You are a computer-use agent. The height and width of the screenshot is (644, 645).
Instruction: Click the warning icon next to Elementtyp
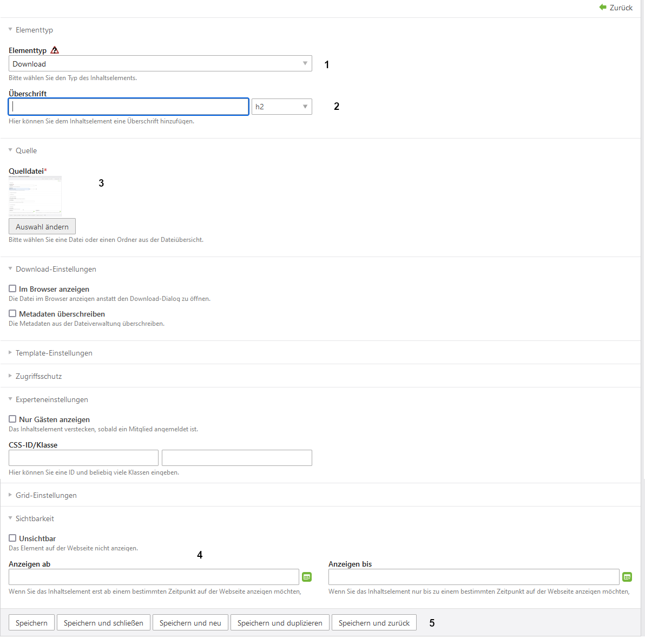pyautogui.click(x=55, y=50)
